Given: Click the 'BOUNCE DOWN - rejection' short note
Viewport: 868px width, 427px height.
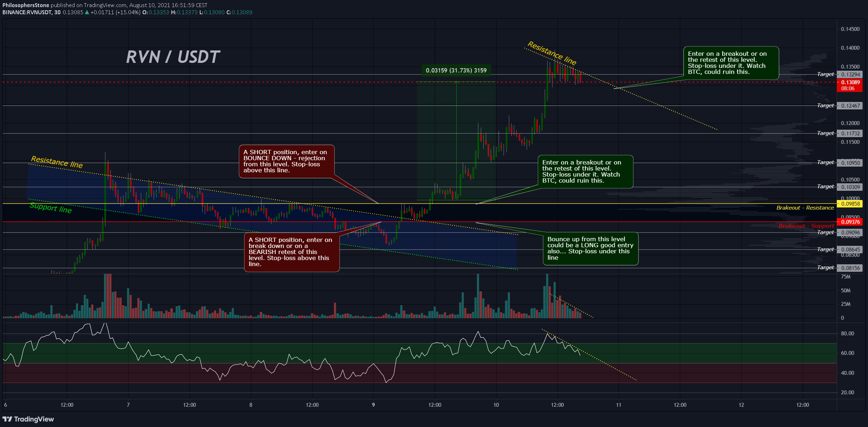Looking at the screenshot, I should click(287, 161).
